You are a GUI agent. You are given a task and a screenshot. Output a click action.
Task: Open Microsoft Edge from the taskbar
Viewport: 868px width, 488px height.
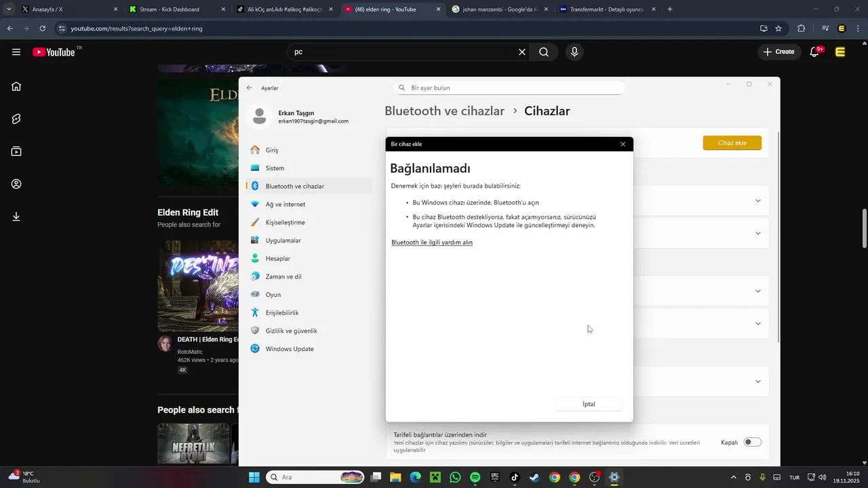(415, 477)
